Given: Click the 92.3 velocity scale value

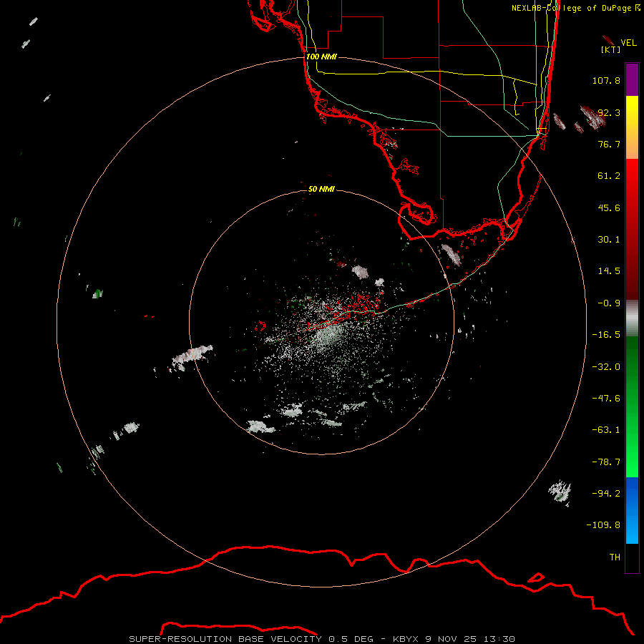Looking at the screenshot, I should click(609, 112).
